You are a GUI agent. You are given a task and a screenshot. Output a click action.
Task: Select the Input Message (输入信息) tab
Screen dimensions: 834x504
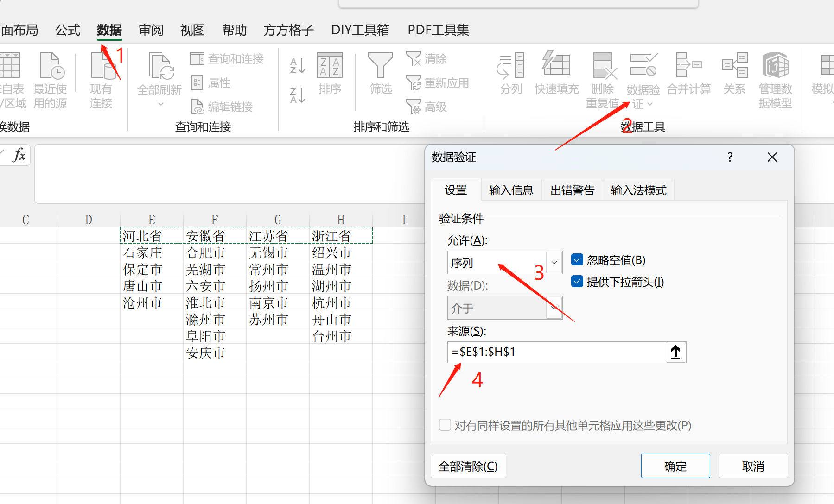click(x=511, y=190)
